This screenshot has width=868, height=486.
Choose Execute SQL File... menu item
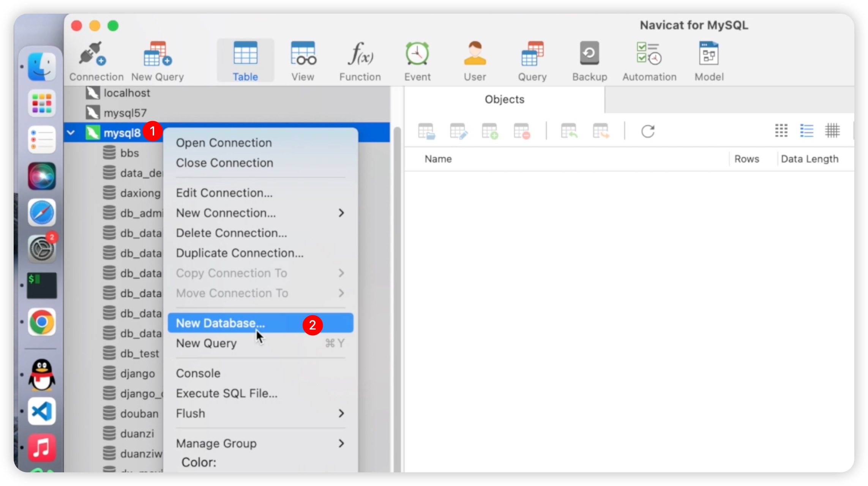coord(260,393)
